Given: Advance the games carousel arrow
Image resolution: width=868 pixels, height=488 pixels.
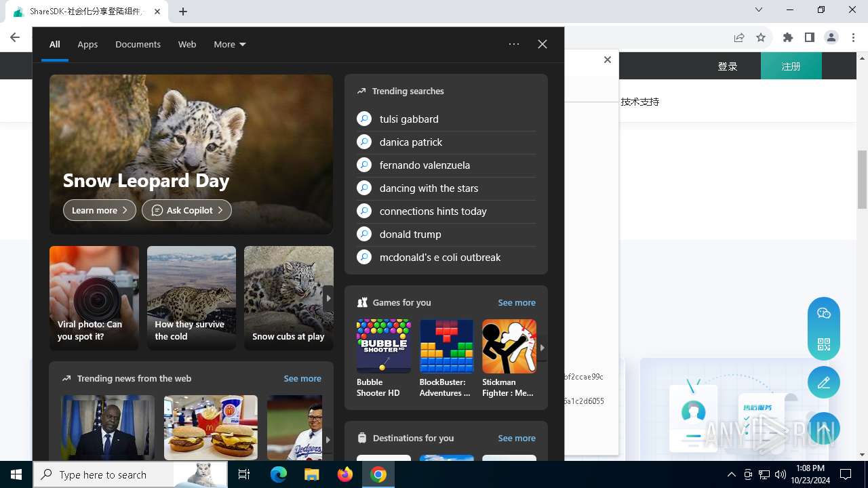Looking at the screenshot, I should 542,347.
